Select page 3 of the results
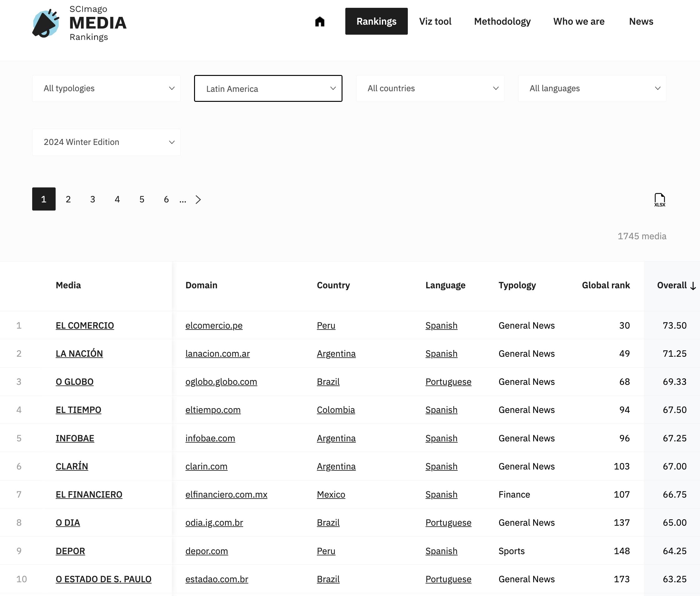 (92, 199)
